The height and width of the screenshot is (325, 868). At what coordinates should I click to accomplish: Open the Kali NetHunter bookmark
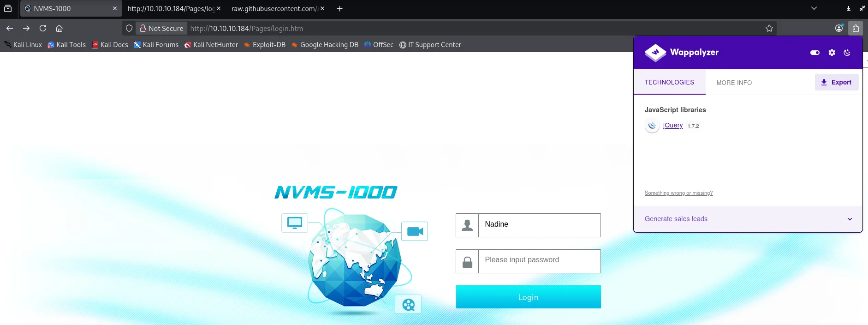pyautogui.click(x=211, y=45)
